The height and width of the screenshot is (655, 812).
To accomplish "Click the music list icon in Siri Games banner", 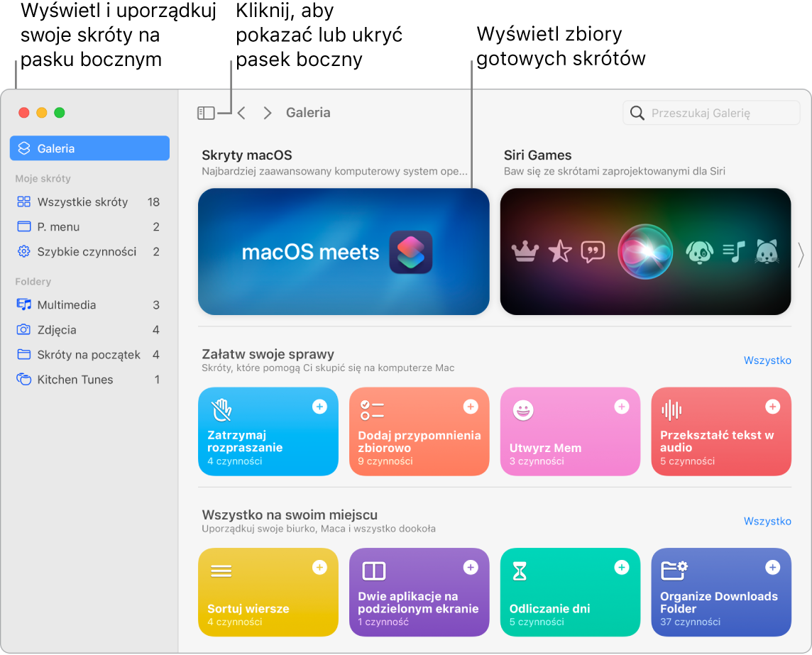I will 734,252.
